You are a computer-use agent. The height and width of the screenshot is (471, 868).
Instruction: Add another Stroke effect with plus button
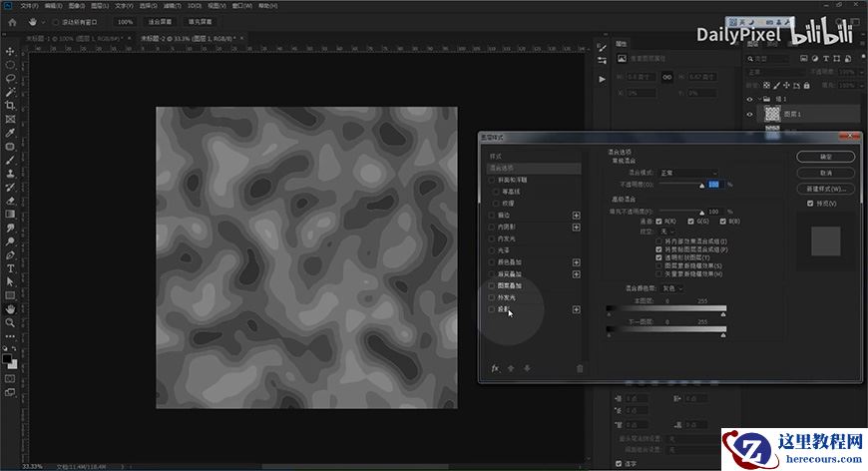tap(577, 216)
